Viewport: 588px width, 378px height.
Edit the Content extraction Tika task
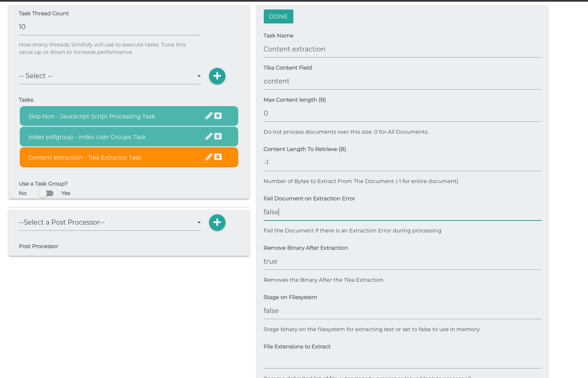209,157
